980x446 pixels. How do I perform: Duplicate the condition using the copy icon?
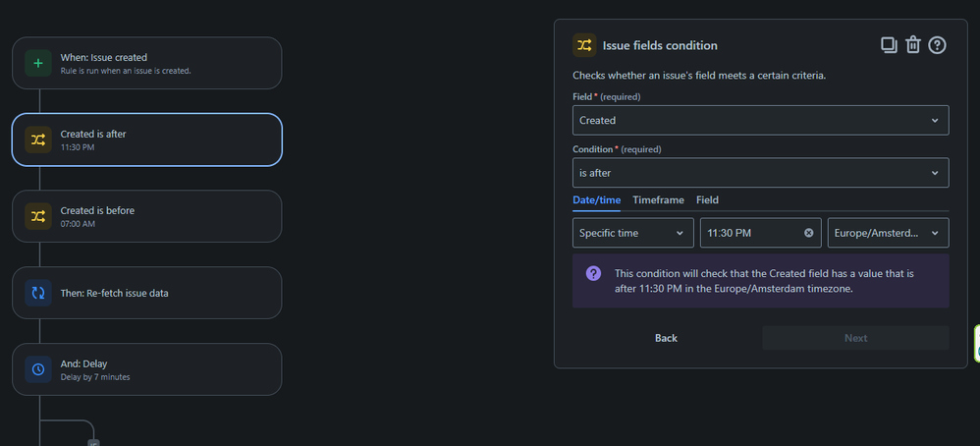[888, 44]
